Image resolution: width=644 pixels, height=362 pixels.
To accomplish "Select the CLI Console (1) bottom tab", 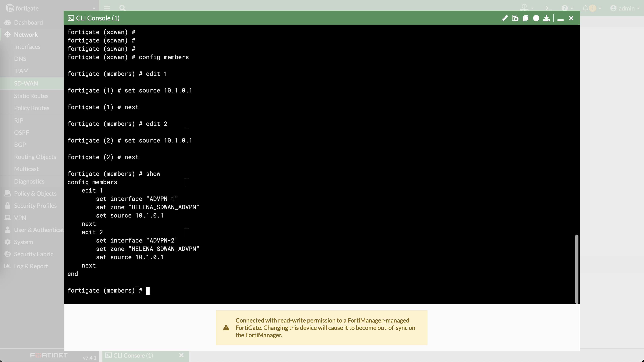I will (x=133, y=355).
